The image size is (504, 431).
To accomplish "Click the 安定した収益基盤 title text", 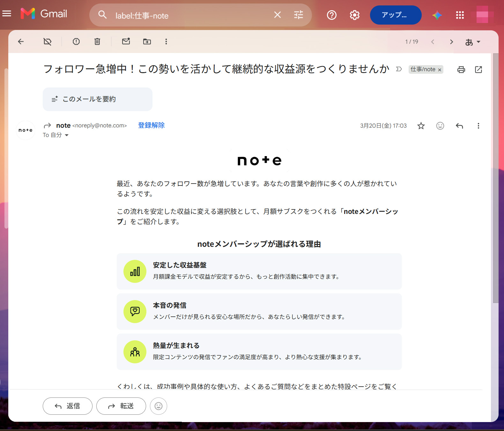I will click(x=180, y=265).
